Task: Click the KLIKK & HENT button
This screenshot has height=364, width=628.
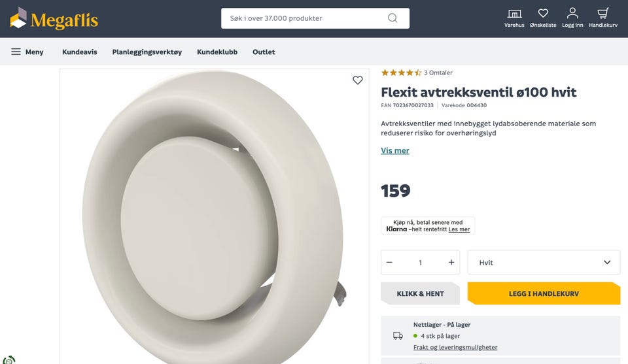Action: [420, 293]
